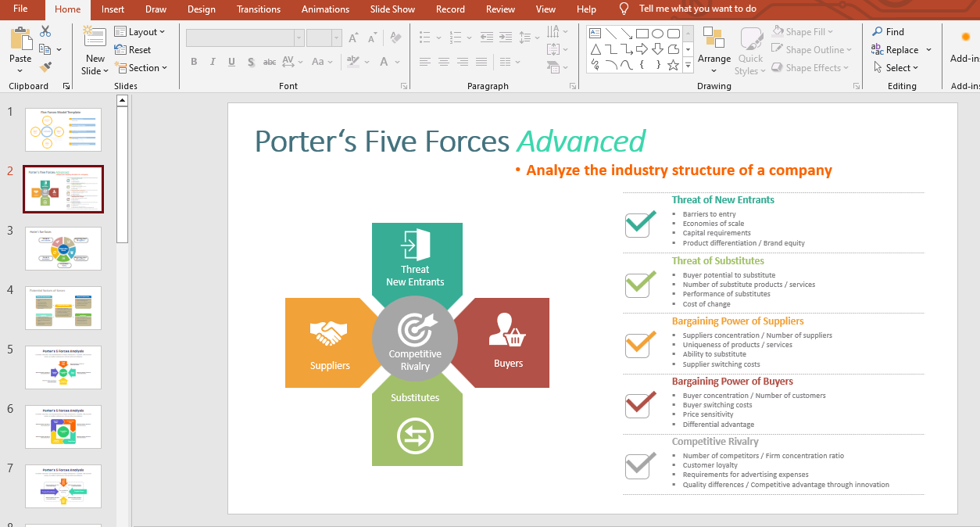Click the Decrease List Level icon
This screenshot has width=980, height=527.
point(487,37)
